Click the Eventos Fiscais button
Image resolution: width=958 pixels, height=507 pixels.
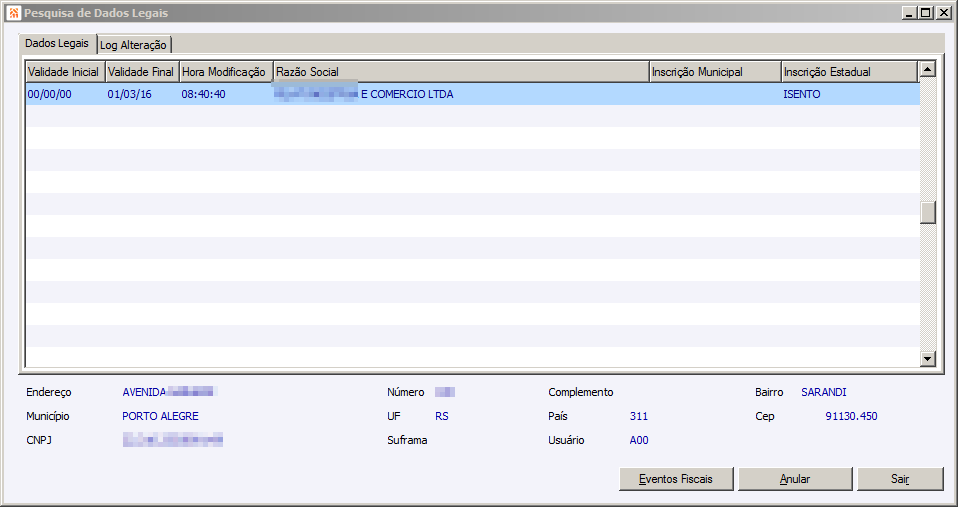pyautogui.click(x=676, y=479)
